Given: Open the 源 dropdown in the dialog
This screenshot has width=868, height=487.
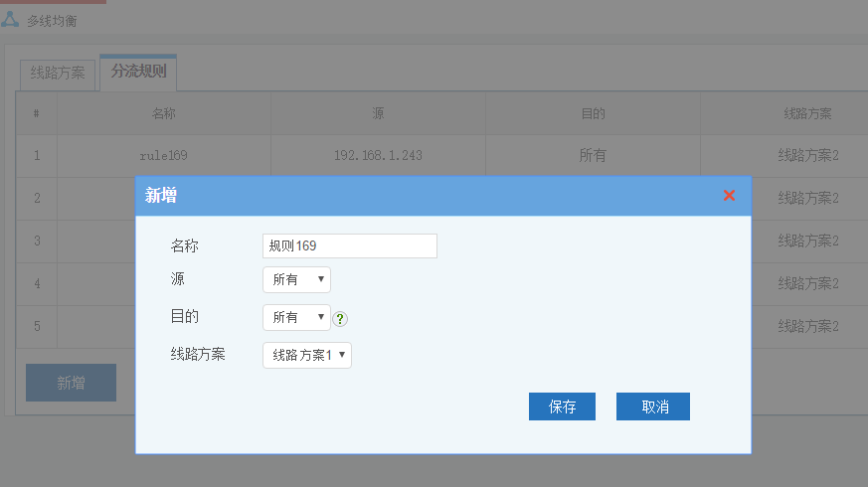Looking at the screenshot, I should pyautogui.click(x=296, y=280).
